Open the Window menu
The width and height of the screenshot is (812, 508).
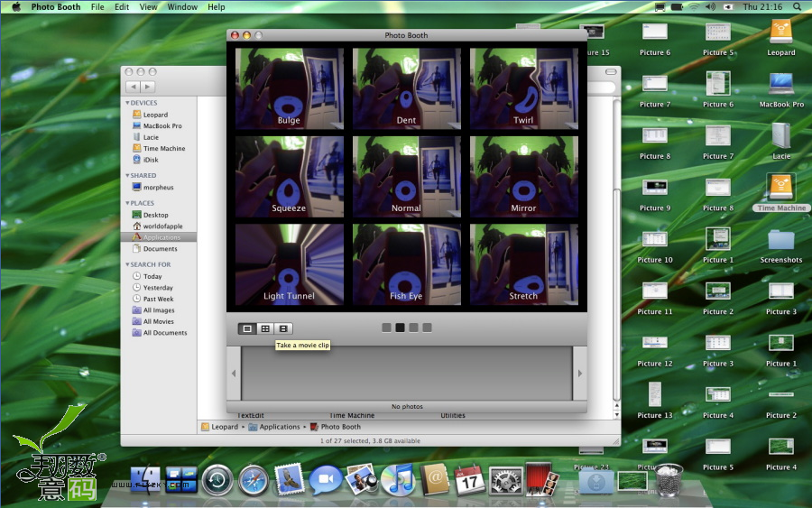182,6
